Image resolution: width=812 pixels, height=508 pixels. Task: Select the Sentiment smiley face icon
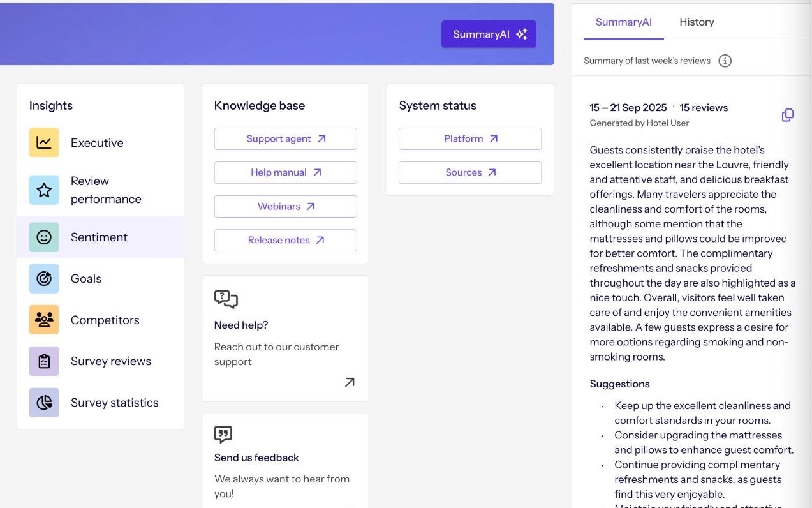[44, 237]
